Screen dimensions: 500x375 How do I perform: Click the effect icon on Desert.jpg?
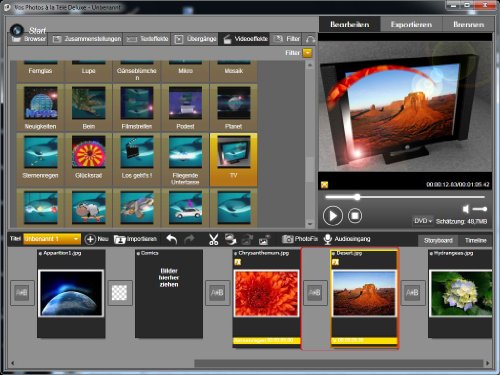click(335, 262)
